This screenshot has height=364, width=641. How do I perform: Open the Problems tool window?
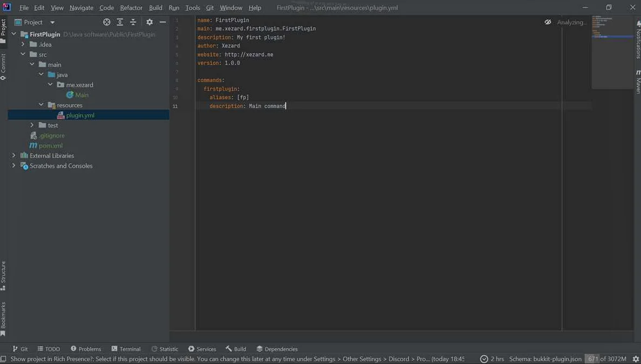coord(86,349)
